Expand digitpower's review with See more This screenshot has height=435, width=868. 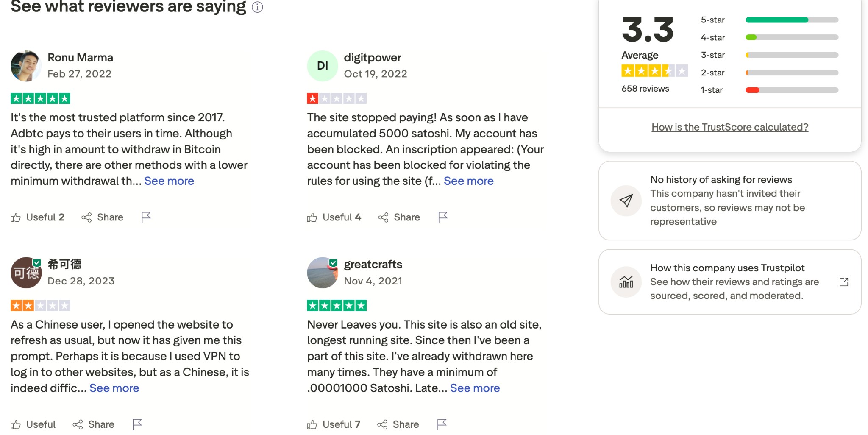pos(468,181)
